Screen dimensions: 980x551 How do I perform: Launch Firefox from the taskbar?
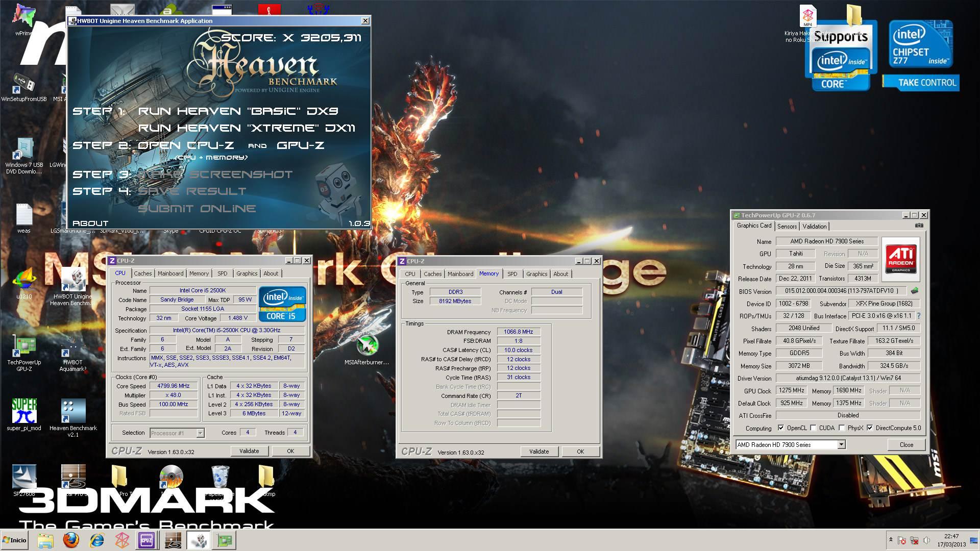[71, 540]
